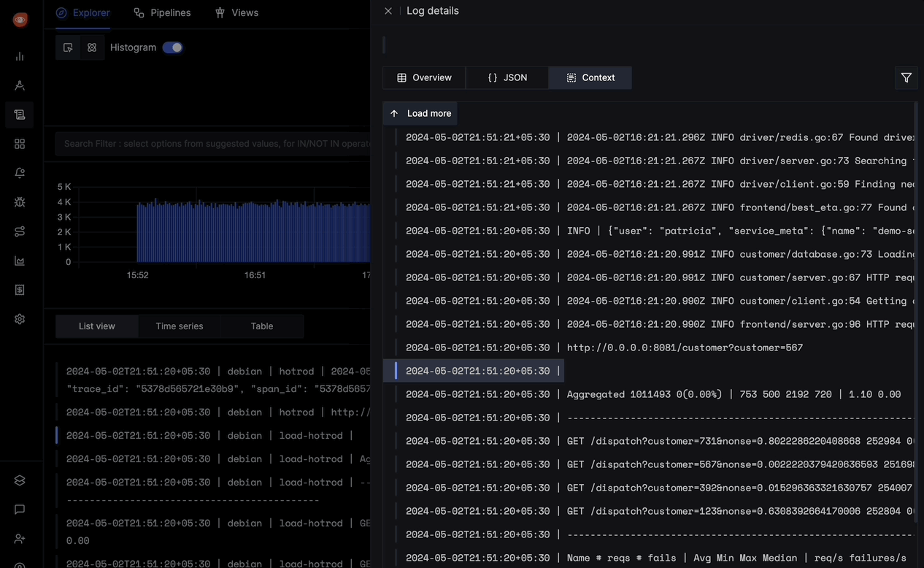Open the Dashboards grid sidebar icon
Image resolution: width=924 pixels, height=568 pixels.
click(20, 144)
